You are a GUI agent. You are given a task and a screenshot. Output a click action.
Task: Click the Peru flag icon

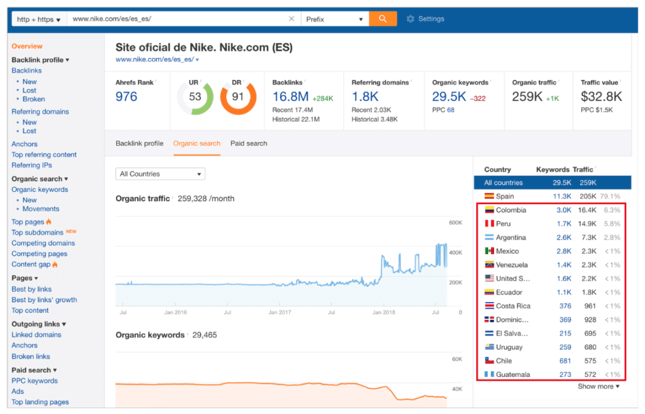489,223
